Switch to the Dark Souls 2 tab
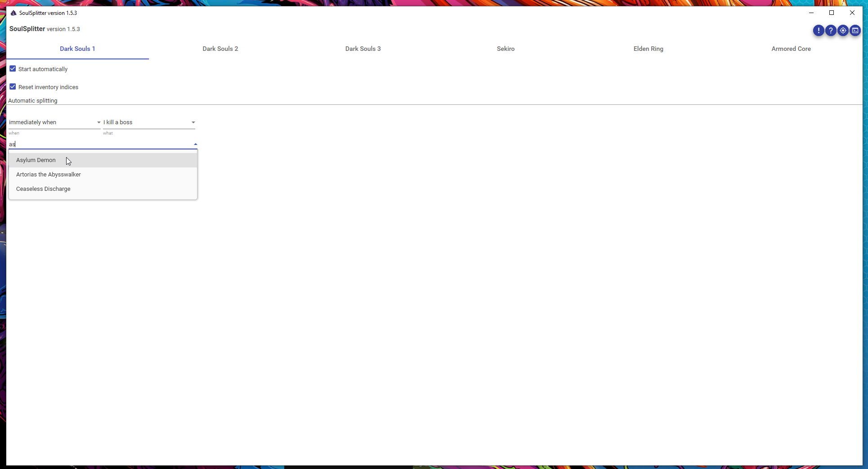868x469 pixels. 220,49
